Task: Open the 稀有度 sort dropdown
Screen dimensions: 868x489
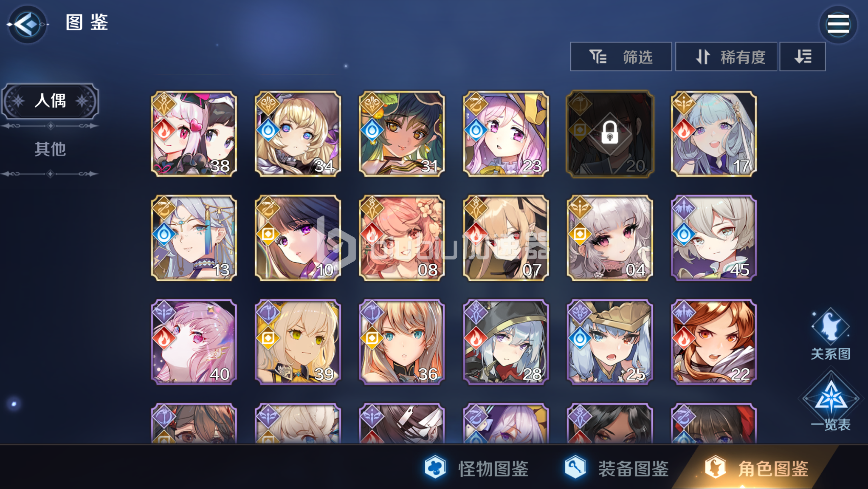Action: point(726,57)
